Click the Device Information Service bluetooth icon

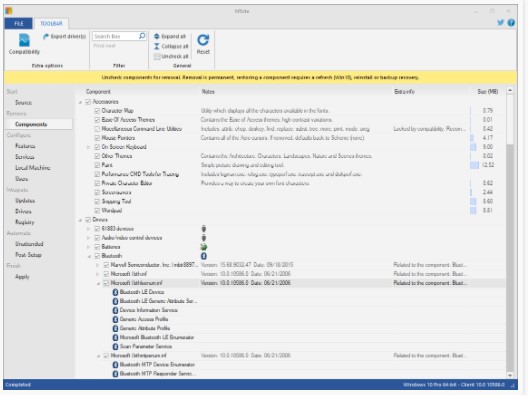click(115, 310)
